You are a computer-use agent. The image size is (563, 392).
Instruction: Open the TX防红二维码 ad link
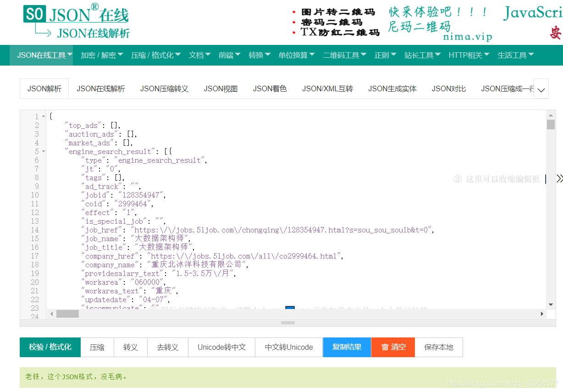pos(340,32)
